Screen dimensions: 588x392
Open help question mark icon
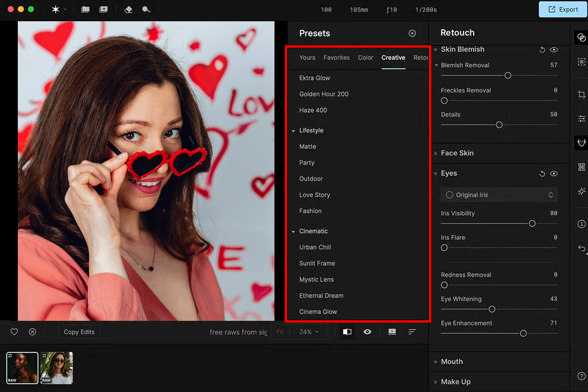pos(582,376)
